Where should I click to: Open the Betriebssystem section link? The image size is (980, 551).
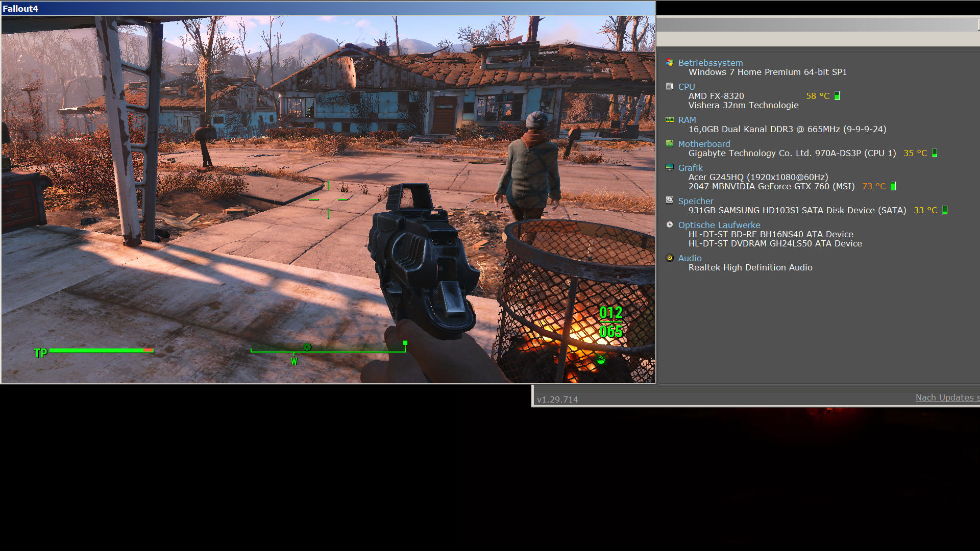[710, 63]
